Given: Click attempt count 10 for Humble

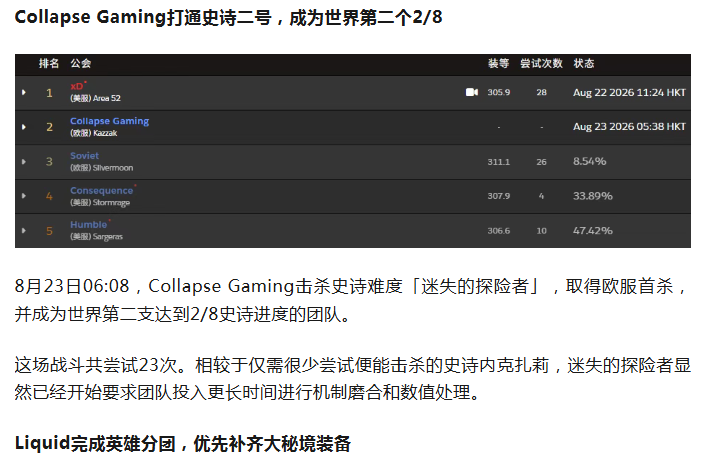Looking at the screenshot, I should point(541,231).
